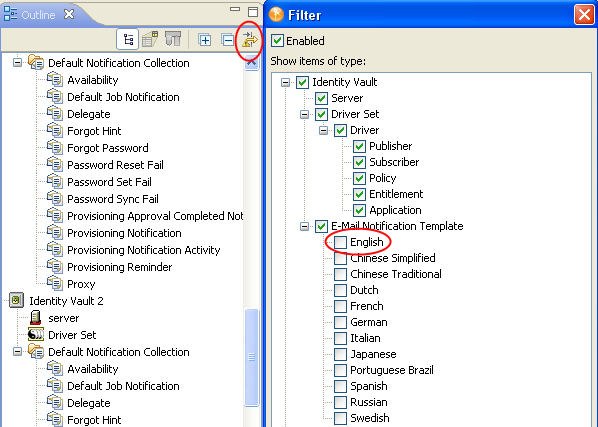Click the Expand All plus icon in the Outline toolbar
This screenshot has height=427, width=598.
tap(205, 40)
